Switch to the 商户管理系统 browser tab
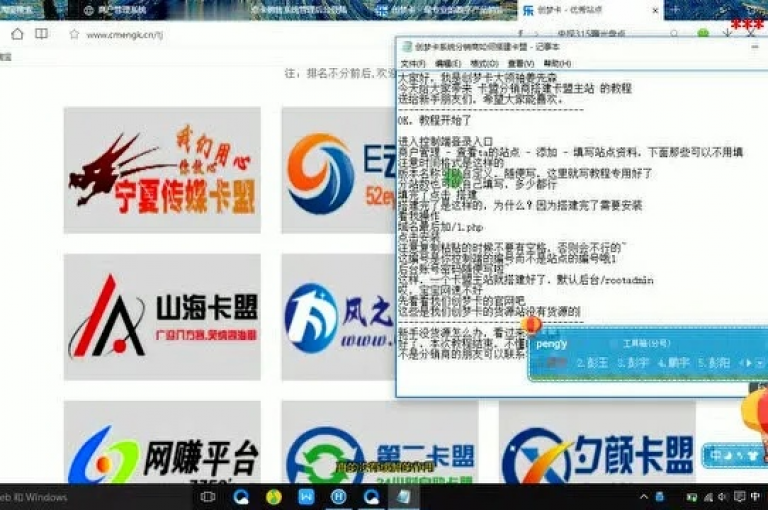This screenshot has height=510, width=768. click(x=115, y=10)
